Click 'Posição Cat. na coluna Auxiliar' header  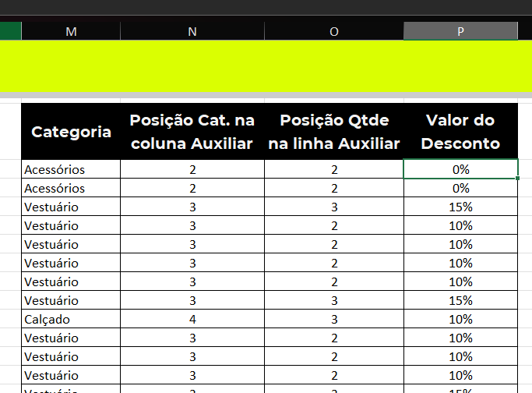(x=192, y=132)
